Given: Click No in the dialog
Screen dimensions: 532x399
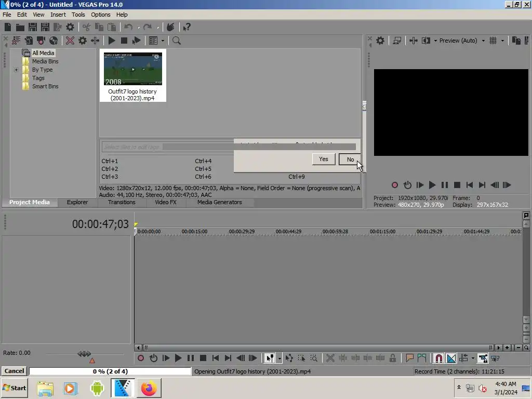Looking at the screenshot, I should tap(350, 159).
